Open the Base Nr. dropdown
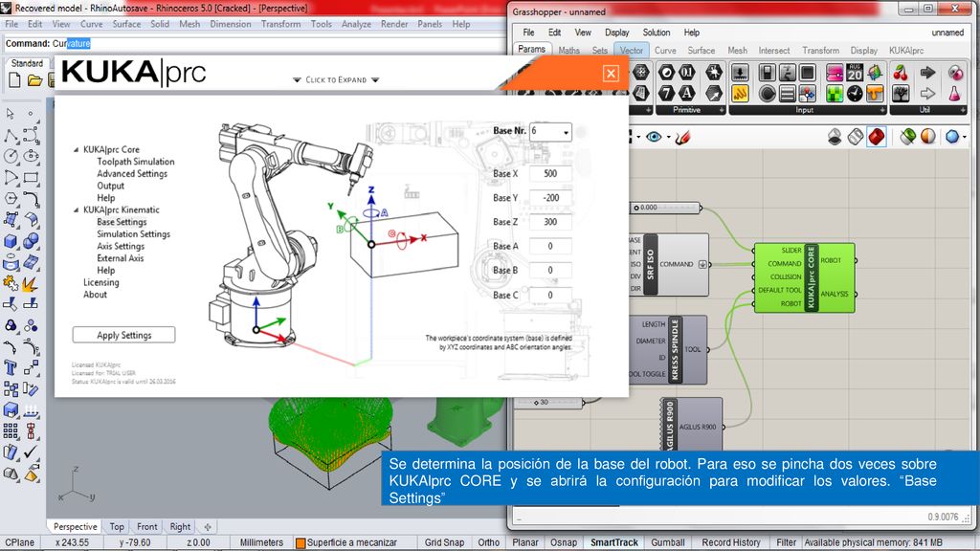Viewport: 980px width, 551px height. (566, 132)
